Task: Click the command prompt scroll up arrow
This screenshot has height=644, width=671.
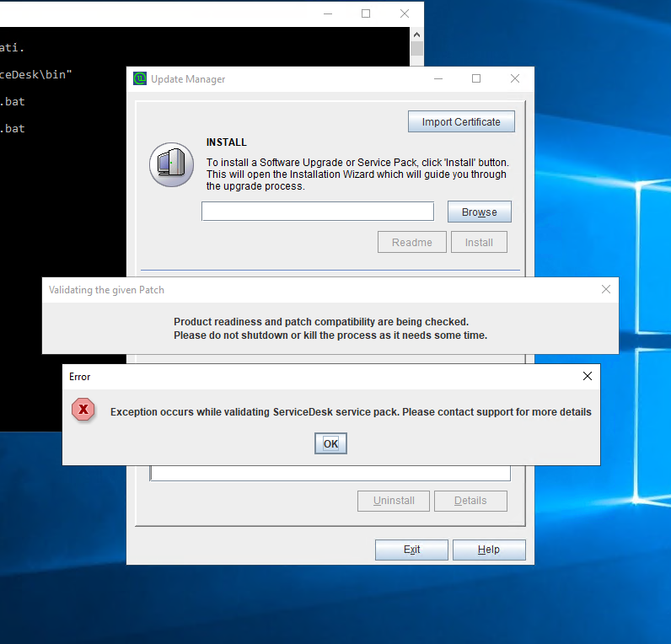Action: (416, 35)
